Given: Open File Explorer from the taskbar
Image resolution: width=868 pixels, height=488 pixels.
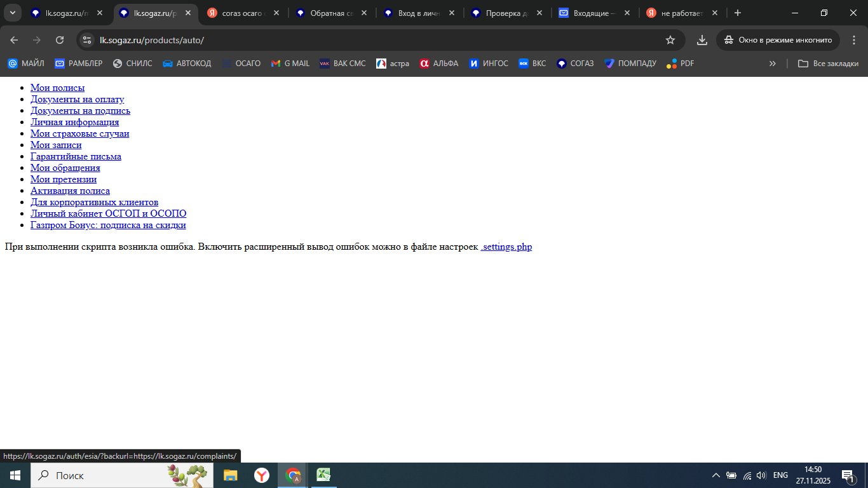Looking at the screenshot, I should (x=230, y=475).
